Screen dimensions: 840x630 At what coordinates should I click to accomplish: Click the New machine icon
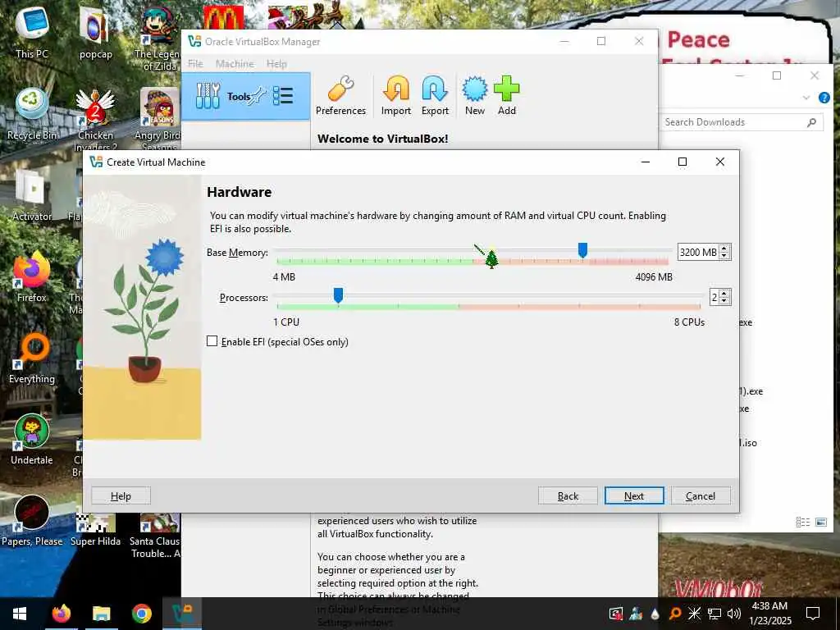475,95
